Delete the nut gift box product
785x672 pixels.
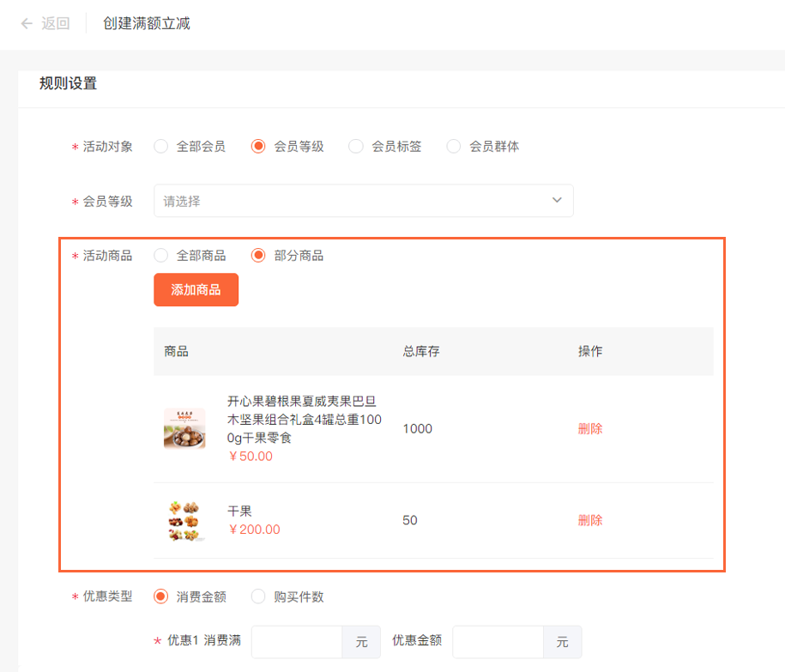[x=590, y=429]
